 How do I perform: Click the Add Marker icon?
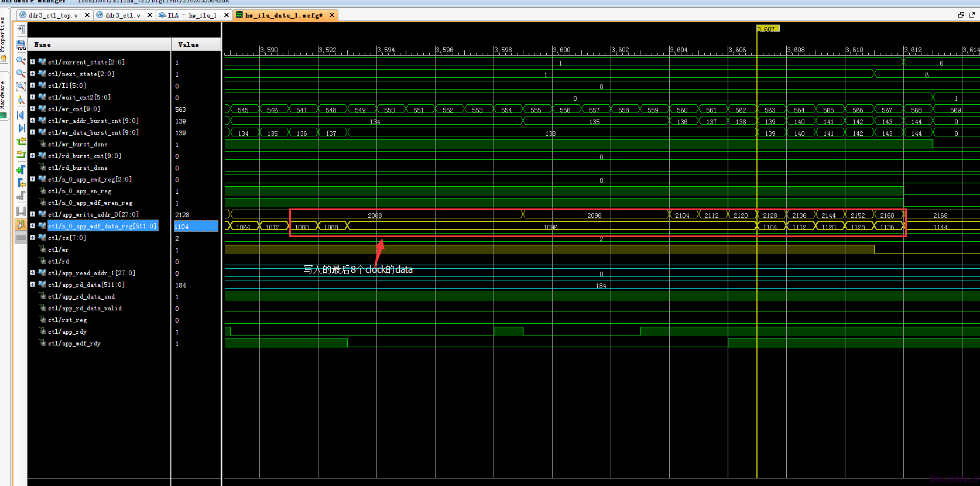21,170
